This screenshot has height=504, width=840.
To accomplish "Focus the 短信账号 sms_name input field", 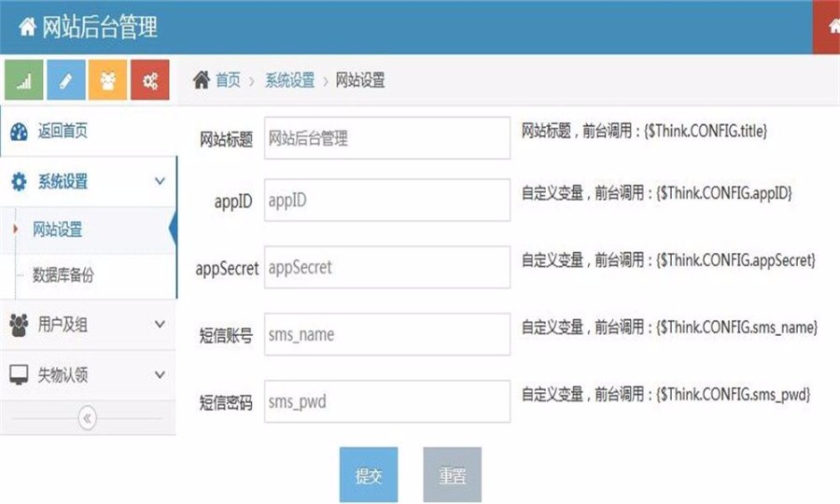I will [387, 334].
